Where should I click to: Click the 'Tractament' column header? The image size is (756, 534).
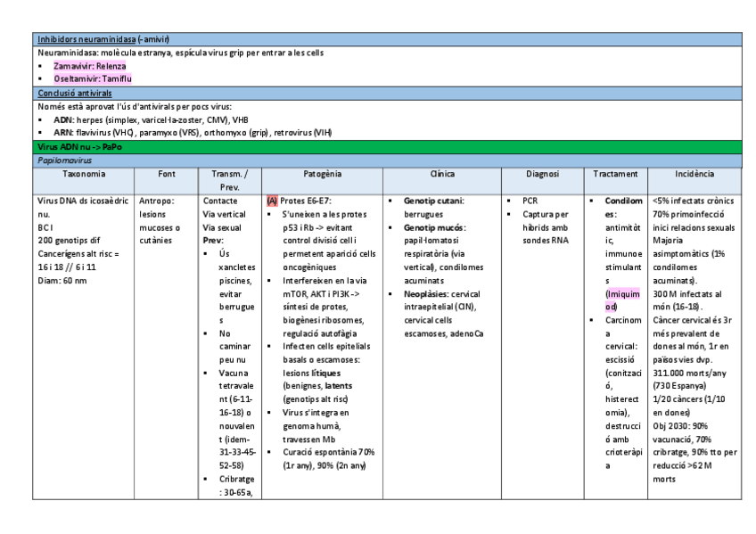(615, 173)
